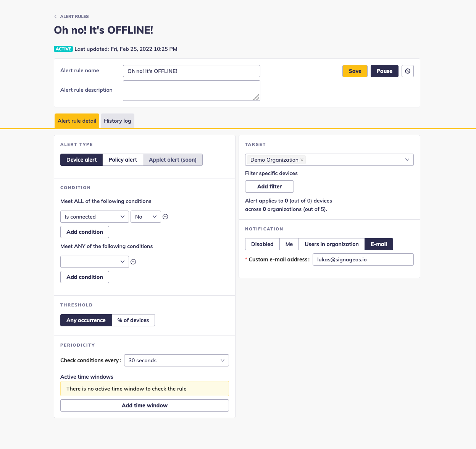The height and width of the screenshot is (449, 476).
Task: Go back via Alert Rules chevron
Action: coord(56,16)
